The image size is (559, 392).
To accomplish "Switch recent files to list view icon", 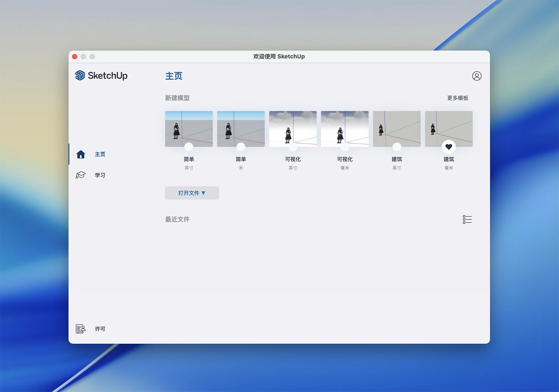I will [467, 219].
